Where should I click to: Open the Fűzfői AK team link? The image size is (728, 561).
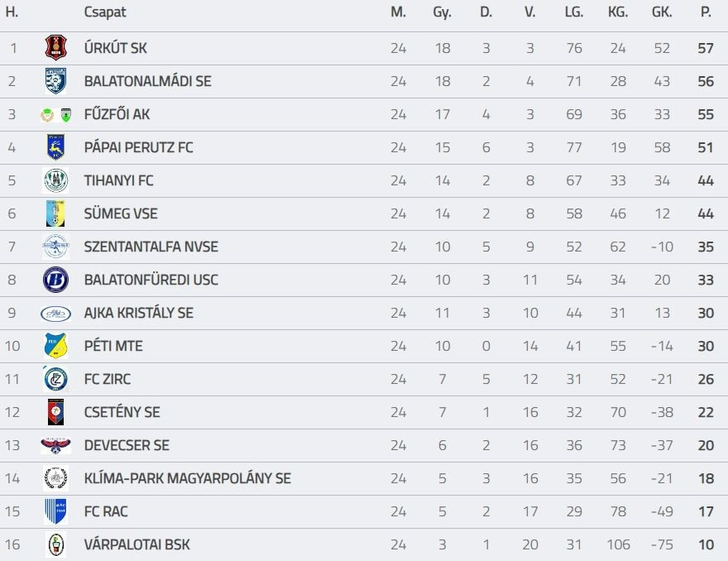pos(117,114)
